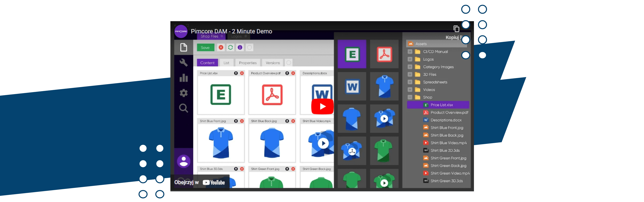644x202 pixels.
Task: Select Shirt Blue Front.jpg in the assets tree
Action: coord(443,128)
